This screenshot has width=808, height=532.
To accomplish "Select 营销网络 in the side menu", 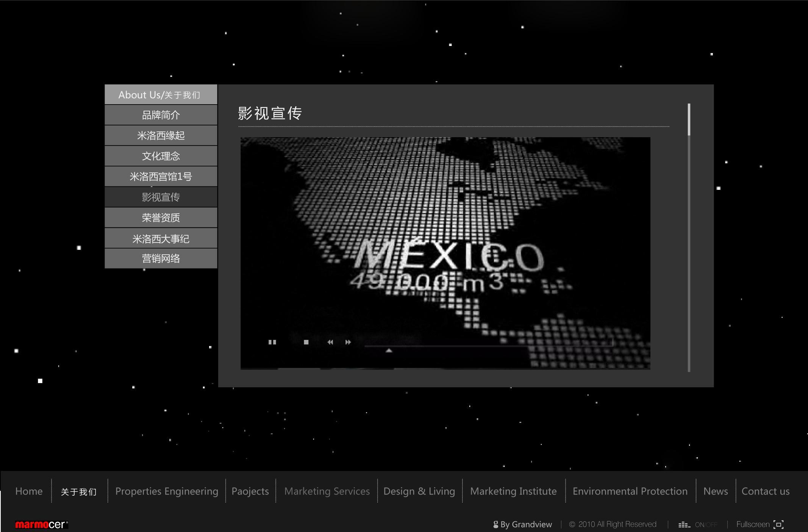I will [x=161, y=258].
